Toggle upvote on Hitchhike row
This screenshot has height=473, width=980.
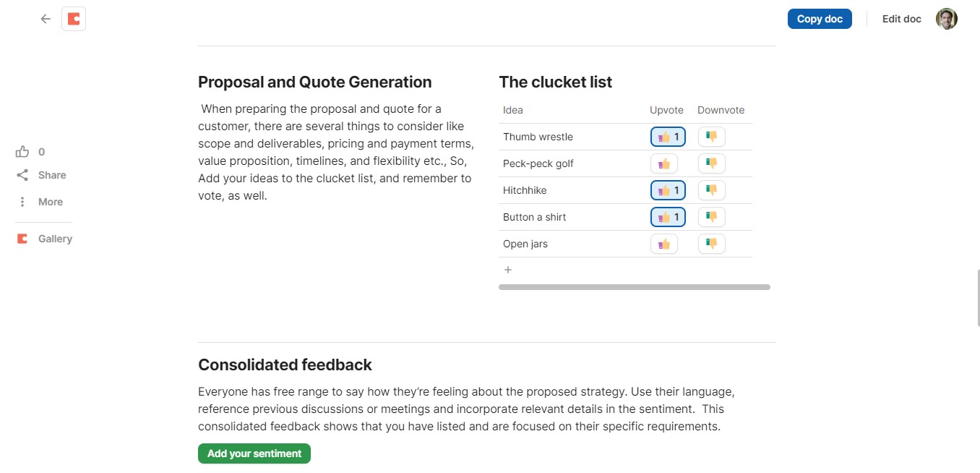click(668, 190)
